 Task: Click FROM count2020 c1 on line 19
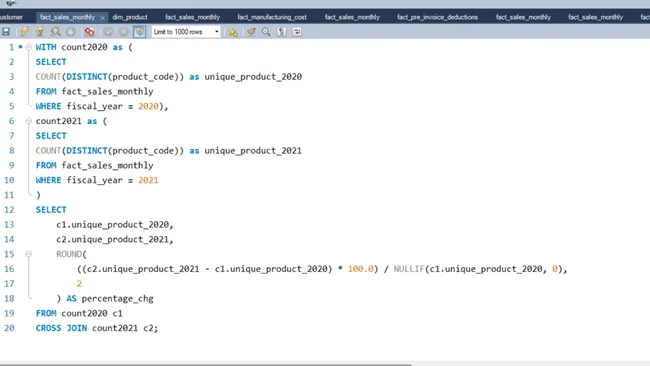[79, 313]
